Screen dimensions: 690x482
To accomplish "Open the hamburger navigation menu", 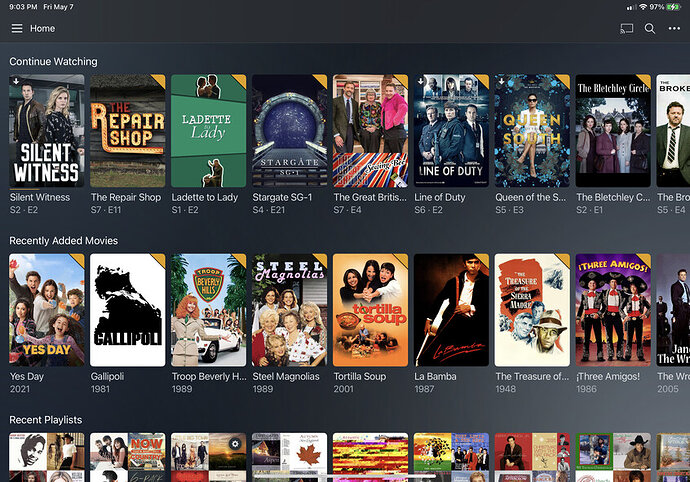I will pyautogui.click(x=17, y=29).
